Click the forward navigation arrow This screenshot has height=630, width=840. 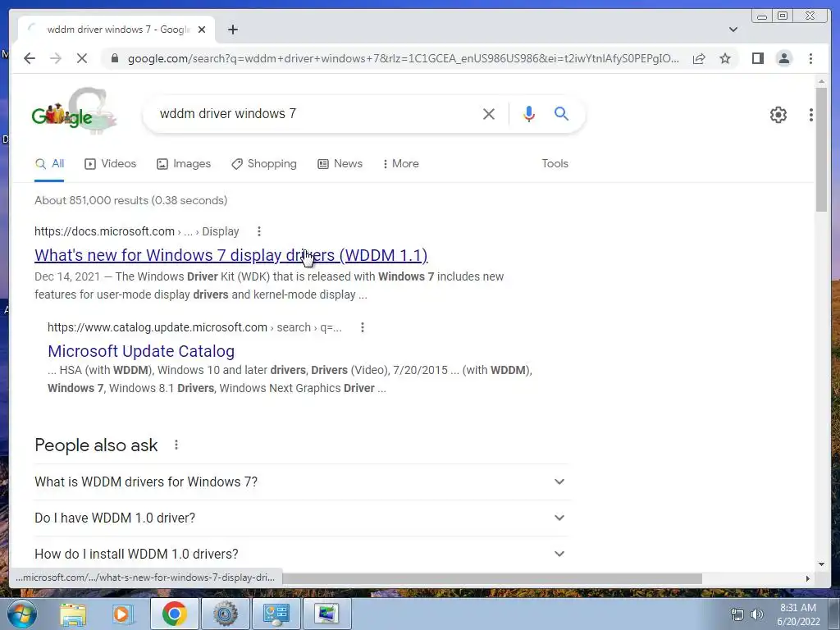[56, 58]
